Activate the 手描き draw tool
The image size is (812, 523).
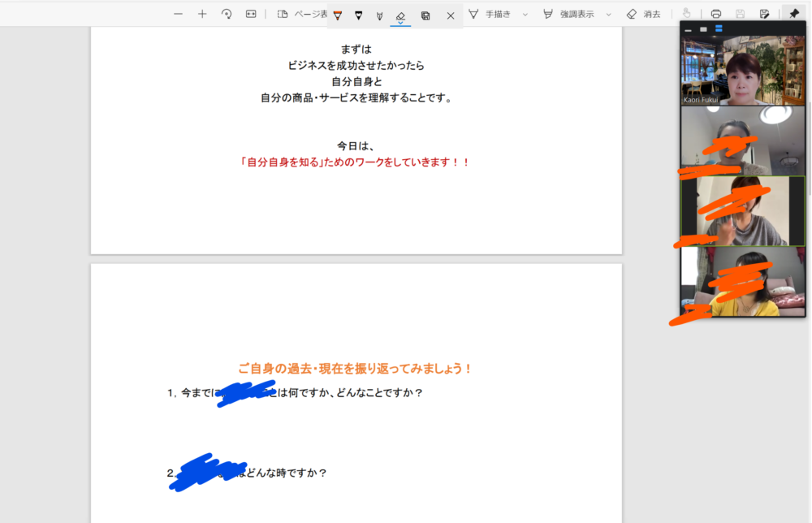coord(490,14)
